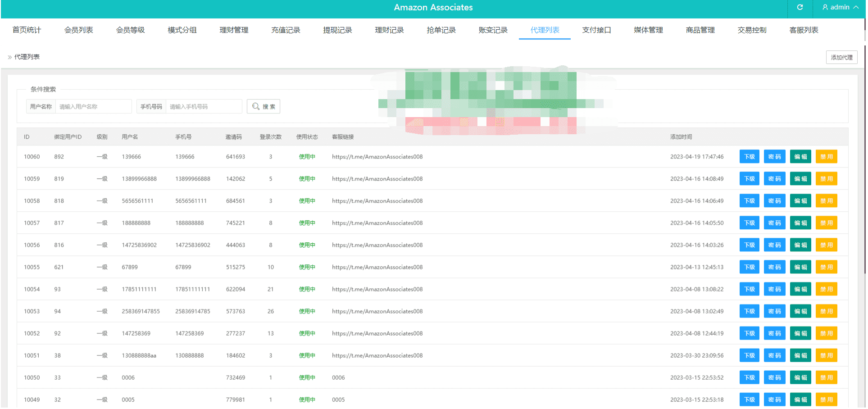
Task: Click 编辑 button for ID 10053
Action: (x=800, y=311)
